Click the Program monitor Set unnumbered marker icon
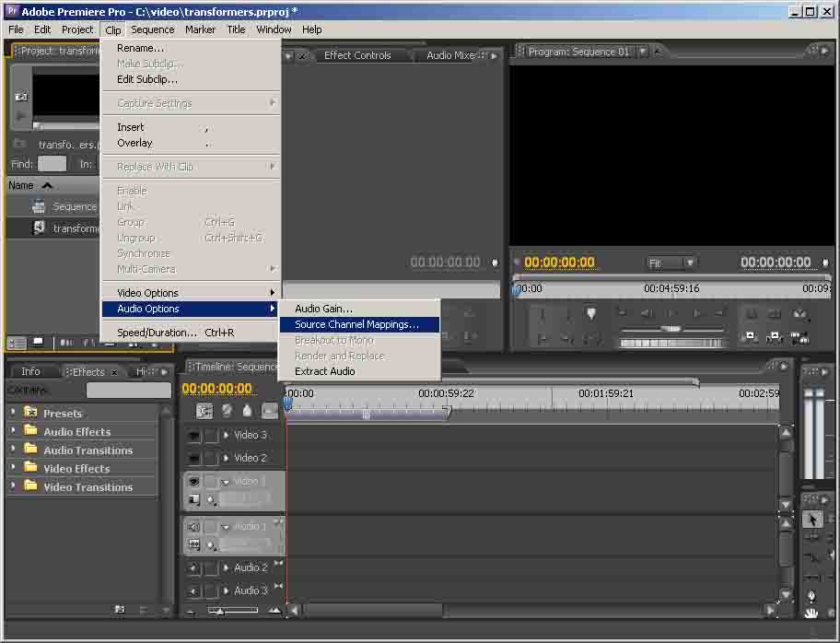This screenshot has width=840, height=643. click(591, 313)
